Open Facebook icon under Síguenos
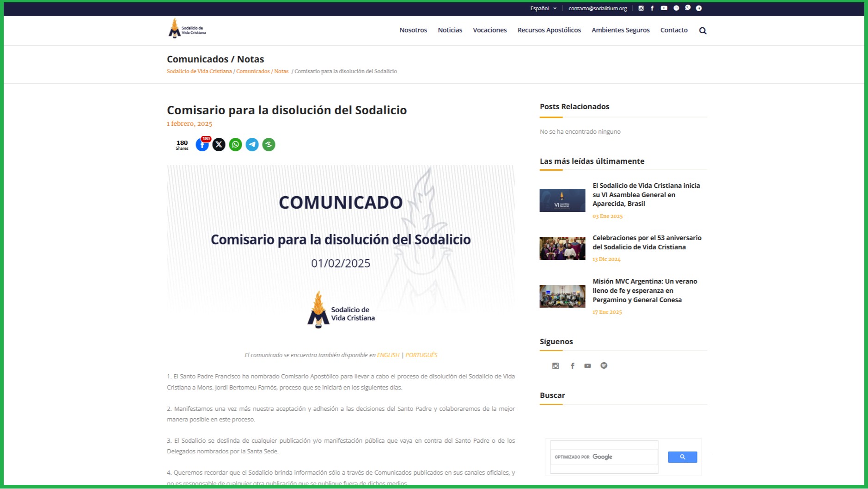868x489 pixels. pos(572,366)
